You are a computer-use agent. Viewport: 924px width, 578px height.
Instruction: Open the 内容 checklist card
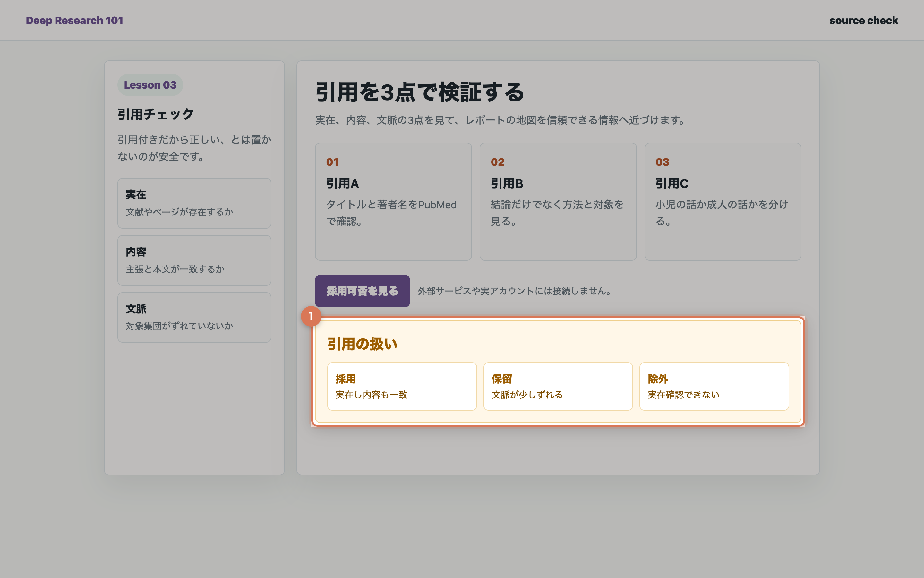194,260
